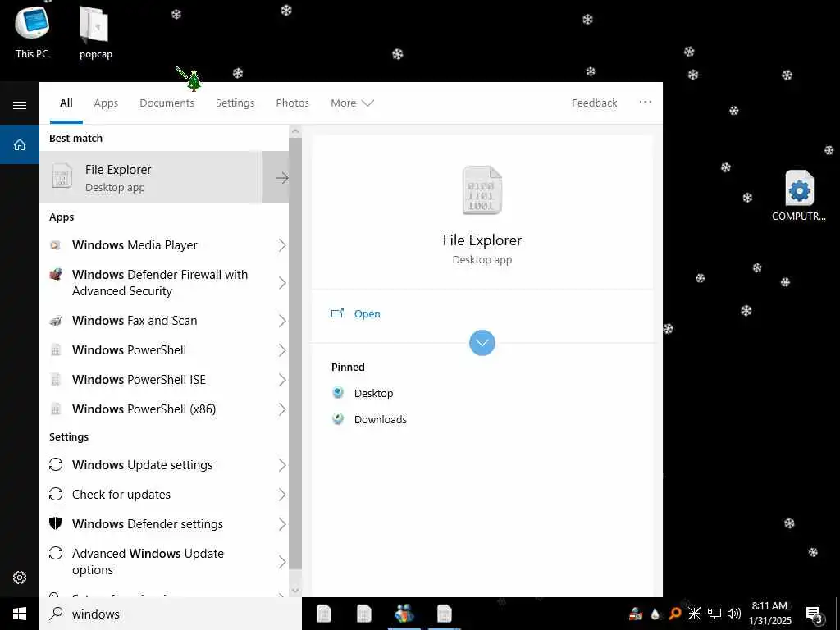Expand the File Explorer result arrow
The height and width of the screenshot is (630, 840).
pos(282,178)
